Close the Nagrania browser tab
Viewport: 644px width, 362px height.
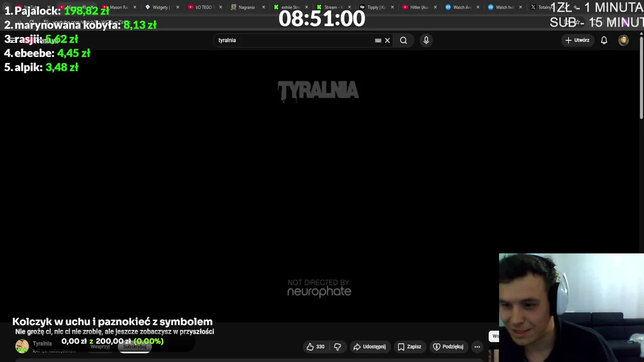[263, 7]
